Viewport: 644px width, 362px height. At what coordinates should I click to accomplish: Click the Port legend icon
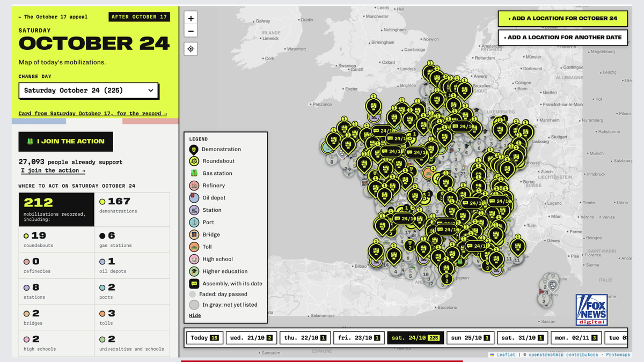click(x=194, y=222)
